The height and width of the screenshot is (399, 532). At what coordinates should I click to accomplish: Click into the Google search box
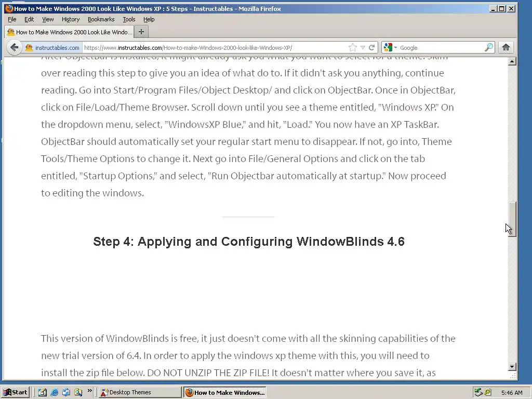point(441,48)
